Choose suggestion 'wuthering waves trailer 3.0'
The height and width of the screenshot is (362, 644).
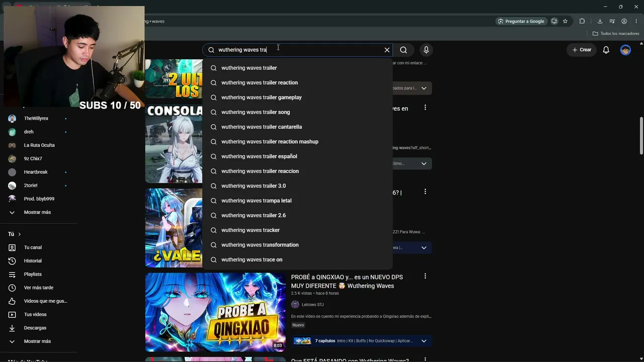tap(297, 186)
